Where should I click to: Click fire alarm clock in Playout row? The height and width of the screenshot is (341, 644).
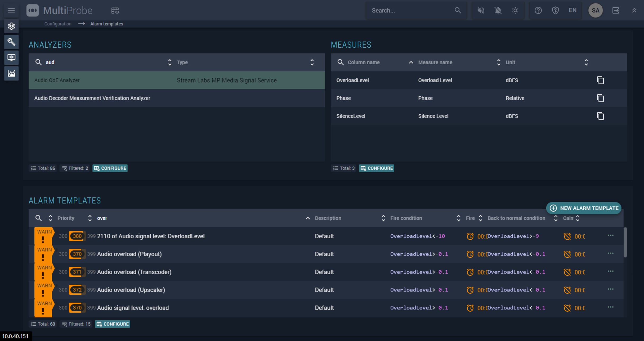point(470,254)
